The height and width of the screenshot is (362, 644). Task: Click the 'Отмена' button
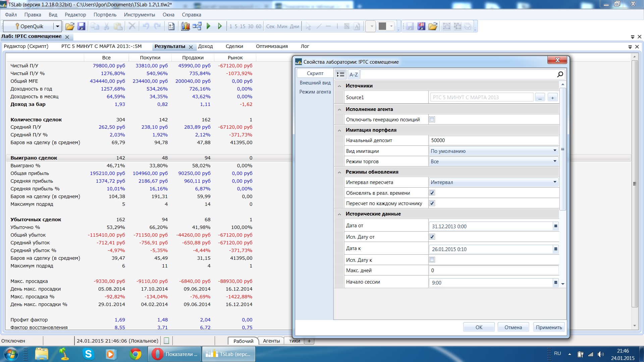[x=513, y=327]
